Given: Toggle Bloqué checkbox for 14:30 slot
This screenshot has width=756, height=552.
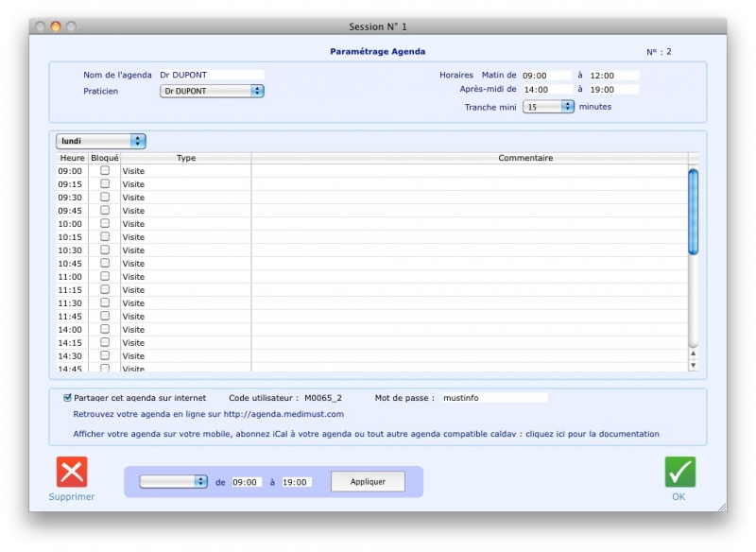Looking at the screenshot, I should (105, 355).
